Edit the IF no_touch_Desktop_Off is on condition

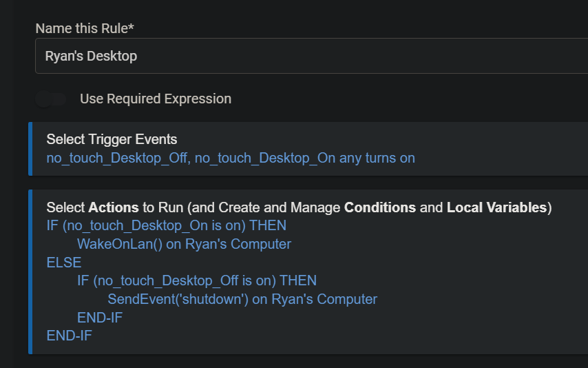click(x=196, y=280)
